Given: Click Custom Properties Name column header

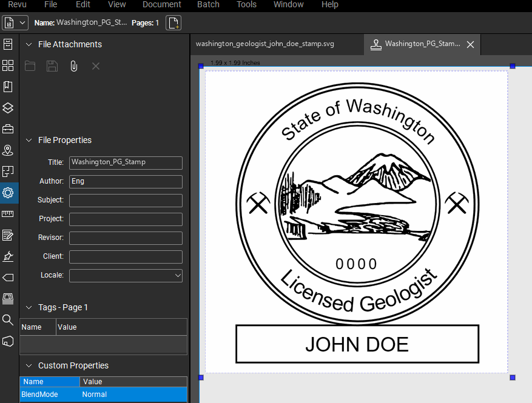Looking at the screenshot, I should [x=50, y=382].
